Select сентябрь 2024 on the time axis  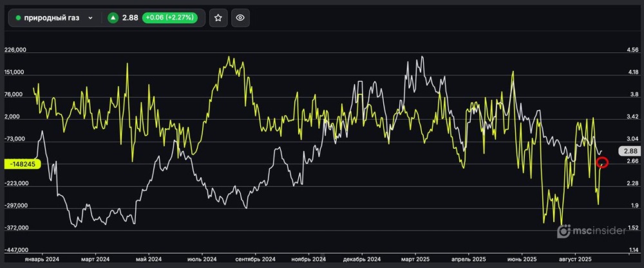[256, 258]
